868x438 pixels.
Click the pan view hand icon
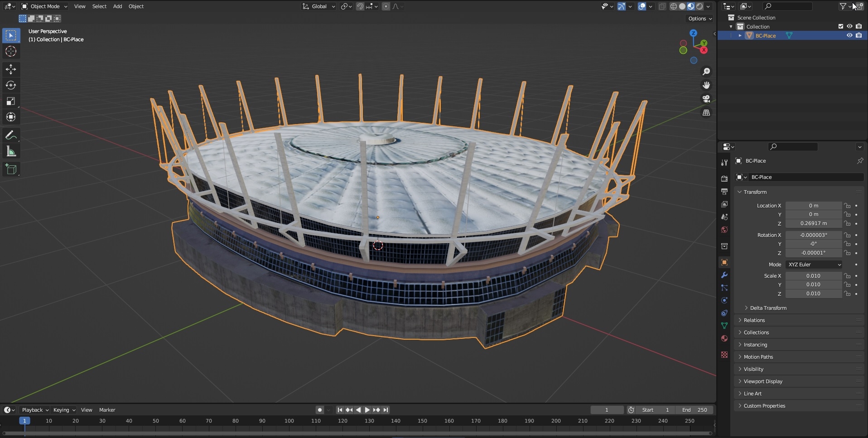706,85
